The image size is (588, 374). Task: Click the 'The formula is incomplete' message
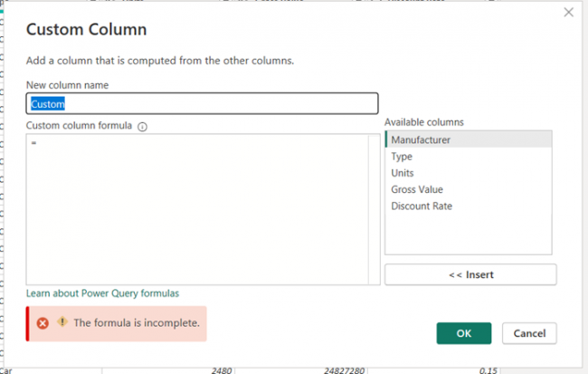click(136, 322)
